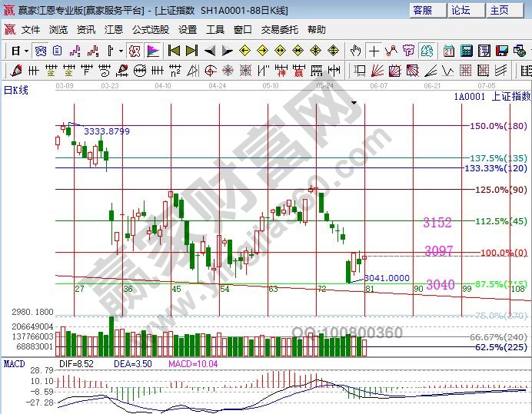Expand the 日 period dropdown arrow
The width and height of the screenshot is (532, 414).
tap(25, 51)
